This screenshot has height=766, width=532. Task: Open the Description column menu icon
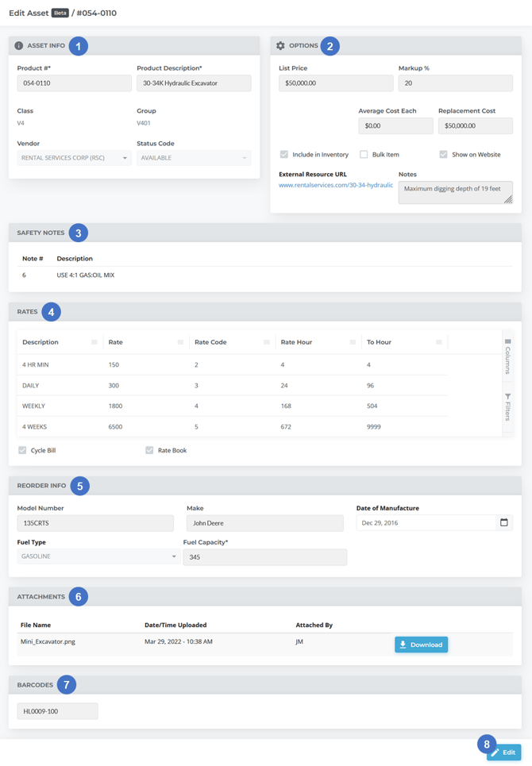point(94,342)
